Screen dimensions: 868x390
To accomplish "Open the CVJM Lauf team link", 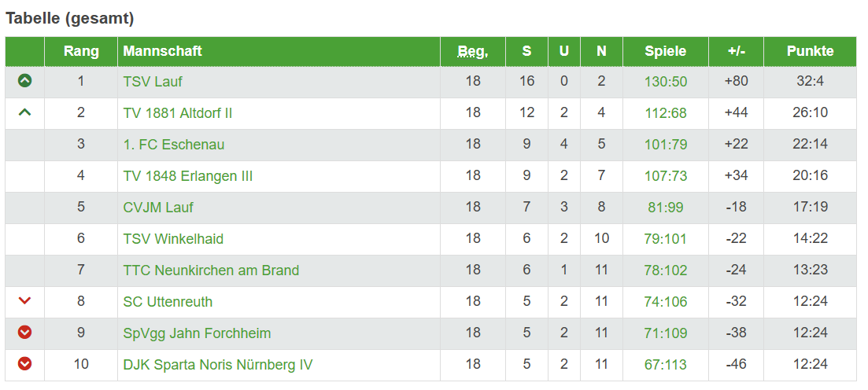I will (157, 208).
